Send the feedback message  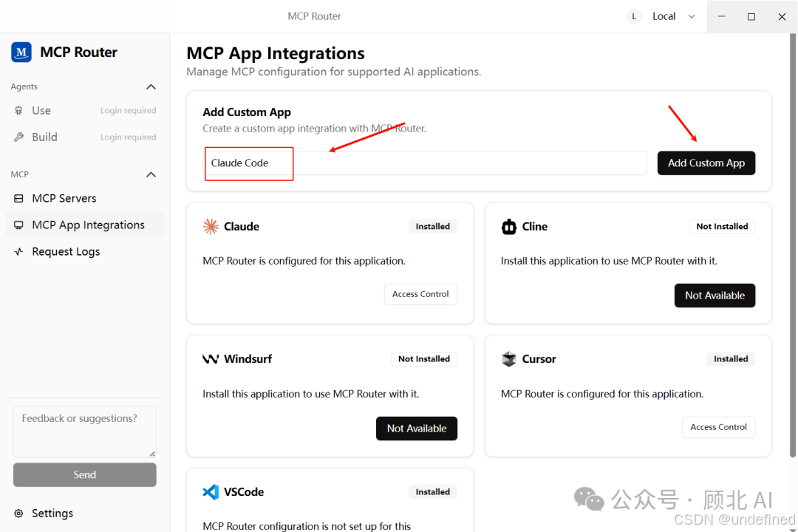[84, 474]
